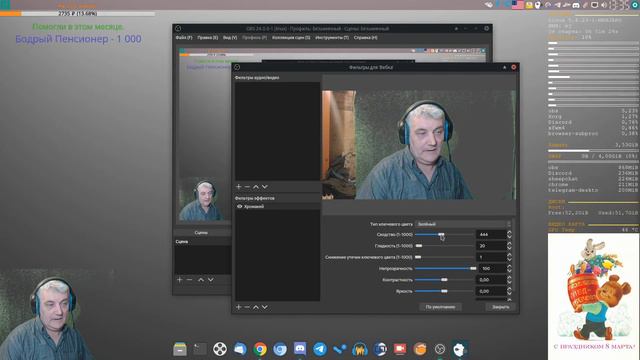Viewport: 640px width, 360px height.
Task: Decrease spill reduction with down stepper
Action: point(509,259)
